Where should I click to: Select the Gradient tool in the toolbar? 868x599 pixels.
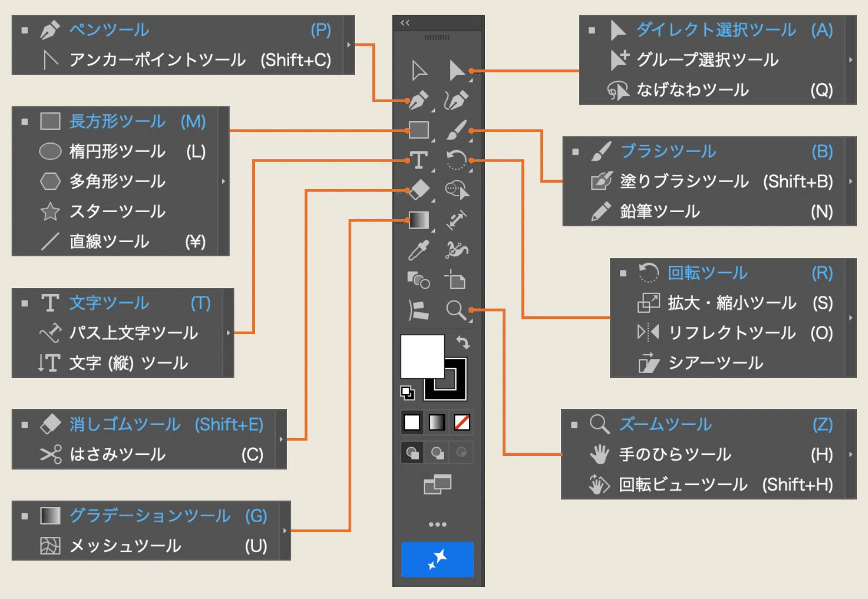click(x=419, y=220)
